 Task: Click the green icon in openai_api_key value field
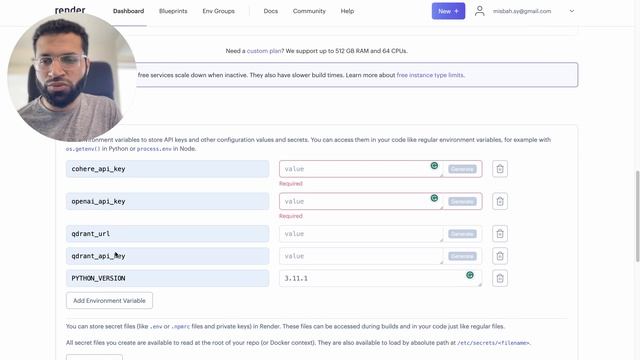pos(434,198)
